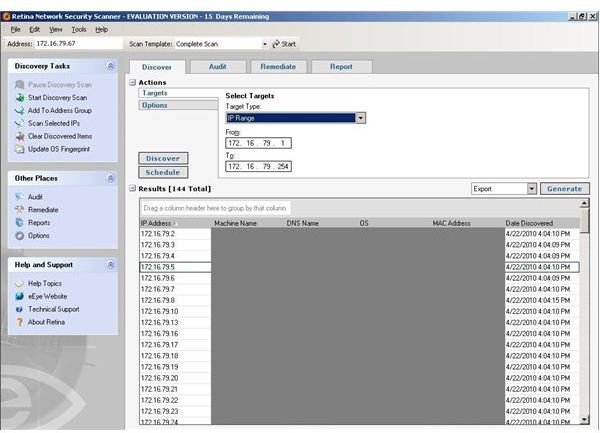Click the Reports icon in Other Places
The image size is (600, 433).
pyautogui.click(x=20, y=223)
